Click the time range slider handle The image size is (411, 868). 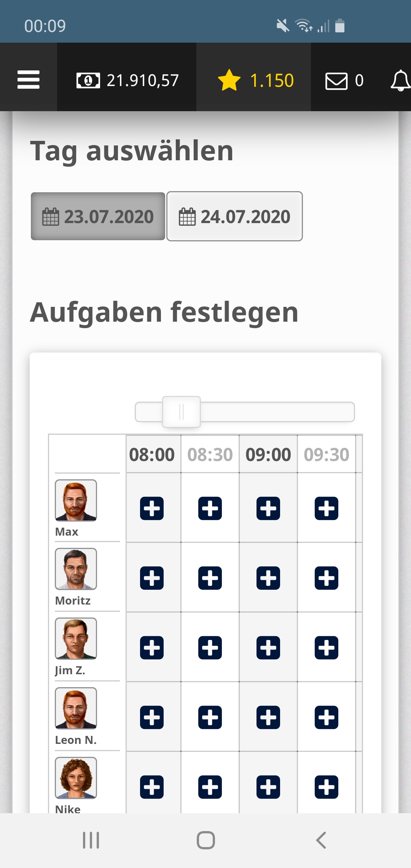[182, 412]
